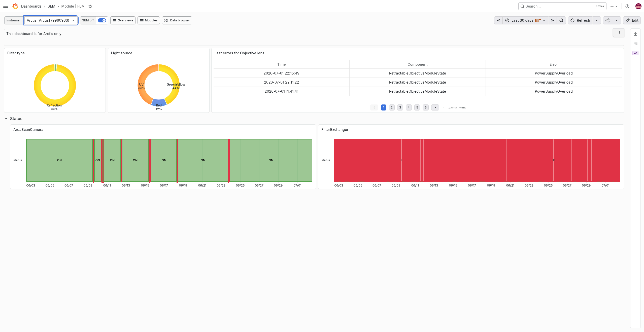Star this dashboard as favorite
Image resolution: width=644 pixels, height=332 pixels.
[90, 6]
